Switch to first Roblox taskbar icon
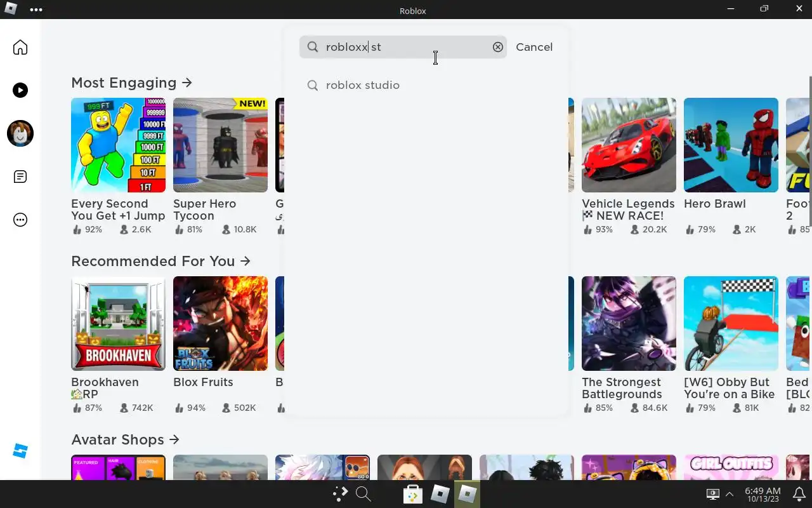Image resolution: width=812 pixels, height=508 pixels. (440, 494)
